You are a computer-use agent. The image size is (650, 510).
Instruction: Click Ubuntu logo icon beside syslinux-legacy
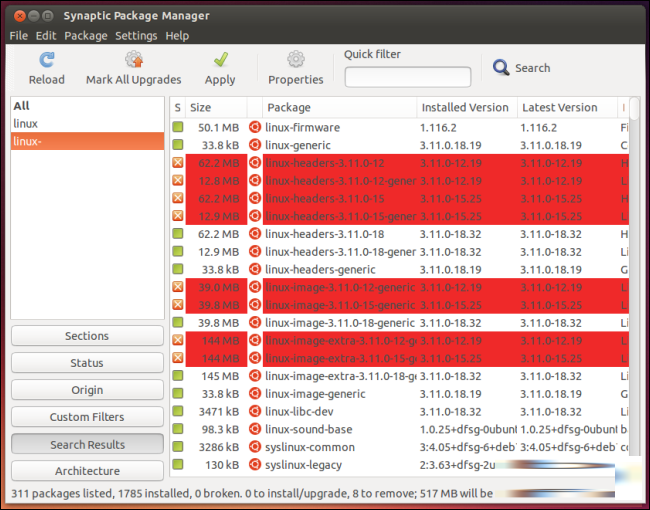pos(255,464)
